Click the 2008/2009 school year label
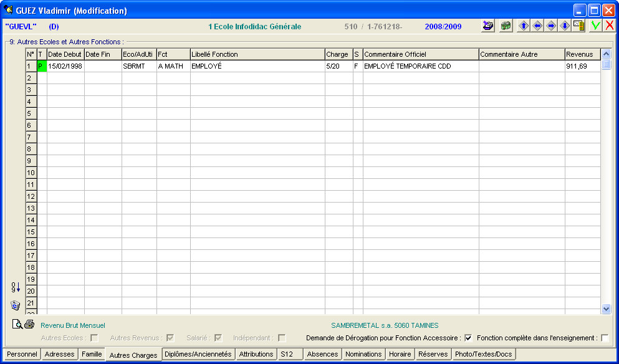 pos(443,27)
